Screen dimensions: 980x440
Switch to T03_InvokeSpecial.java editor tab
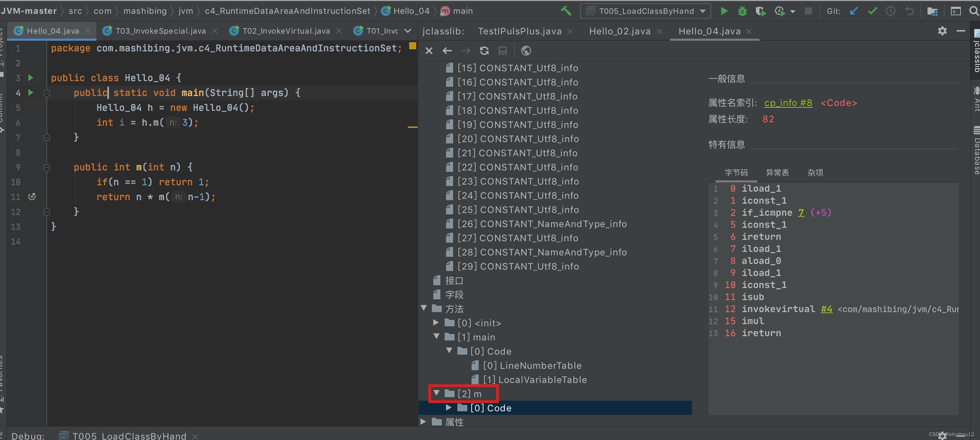pyautogui.click(x=160, y=31)
